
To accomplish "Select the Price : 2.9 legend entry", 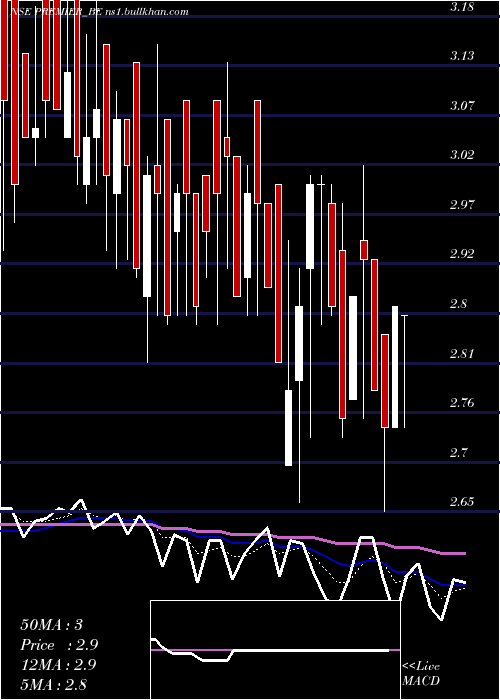I will click(x=59, y=645).
